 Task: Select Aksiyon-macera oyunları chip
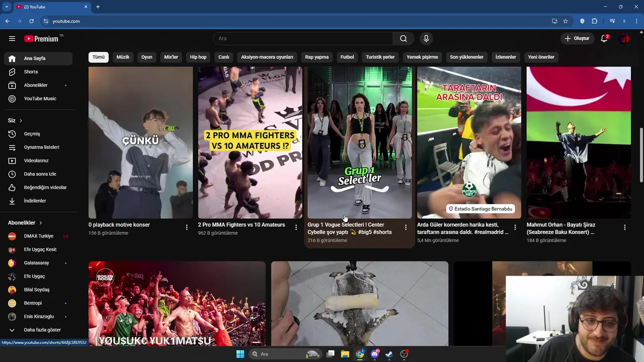(267, 57)
